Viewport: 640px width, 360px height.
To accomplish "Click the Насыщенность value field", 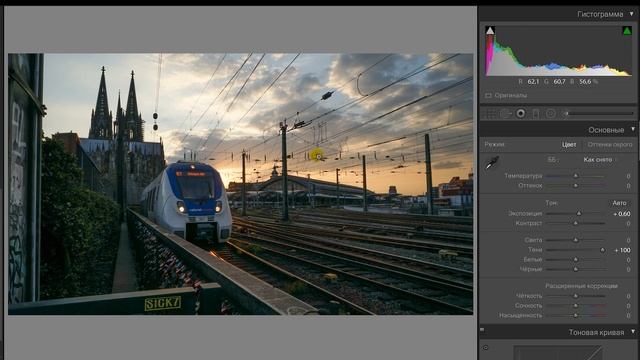I will pyautogui.click(x=628, y=316).
